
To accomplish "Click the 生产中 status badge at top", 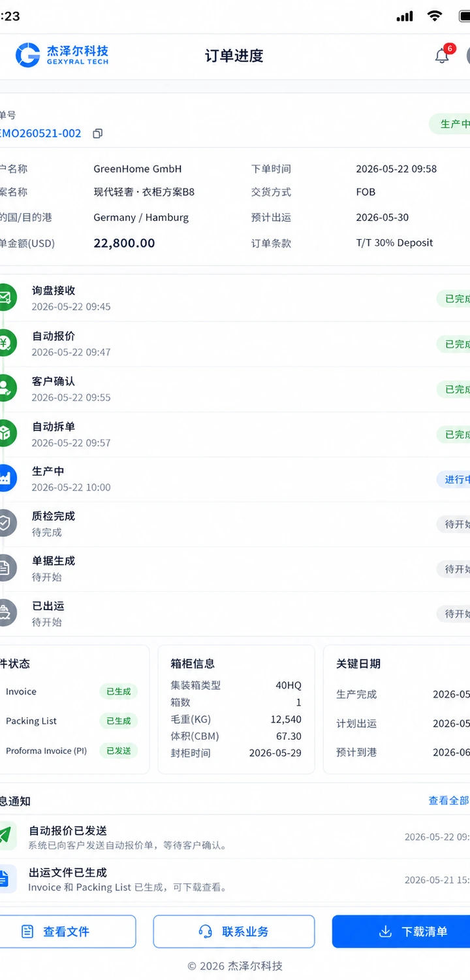I will click(450, 124).
